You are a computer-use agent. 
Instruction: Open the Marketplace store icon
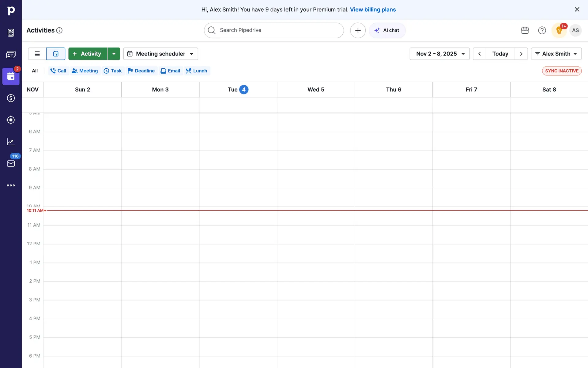point(525,30)
